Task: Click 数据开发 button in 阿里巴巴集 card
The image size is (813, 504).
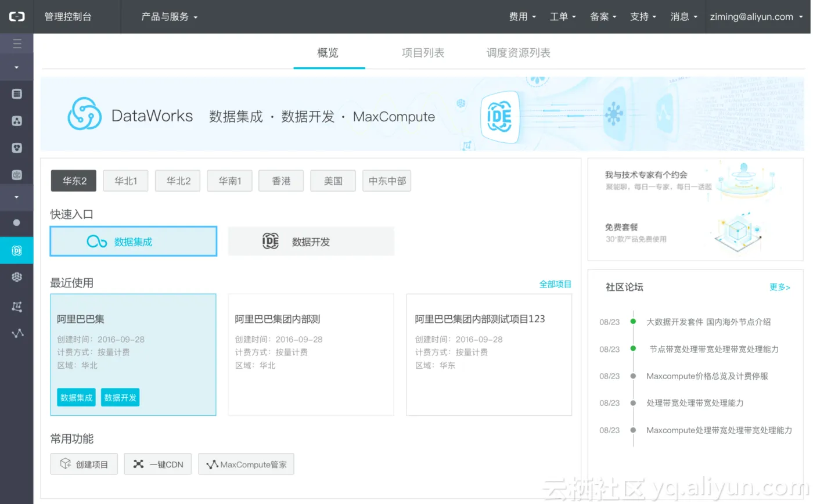Action: [x=120, y=398]
